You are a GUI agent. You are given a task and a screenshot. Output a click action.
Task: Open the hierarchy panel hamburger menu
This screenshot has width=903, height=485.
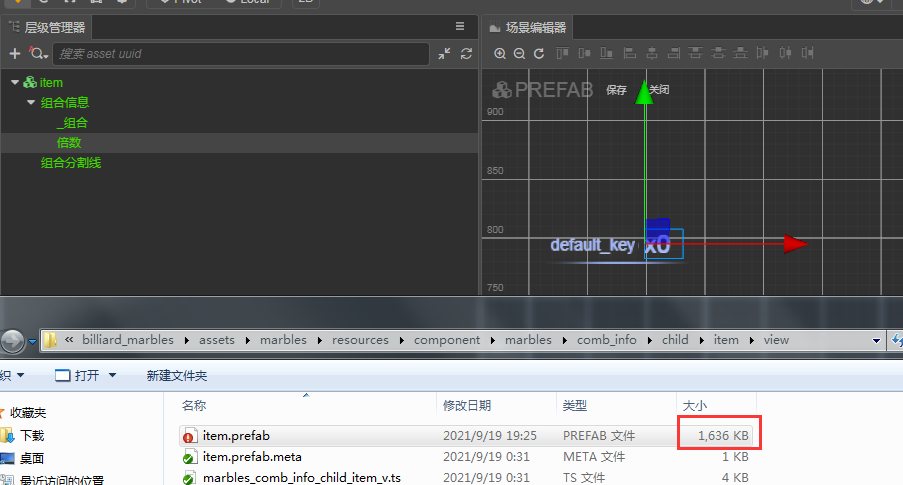click(460, 26)
